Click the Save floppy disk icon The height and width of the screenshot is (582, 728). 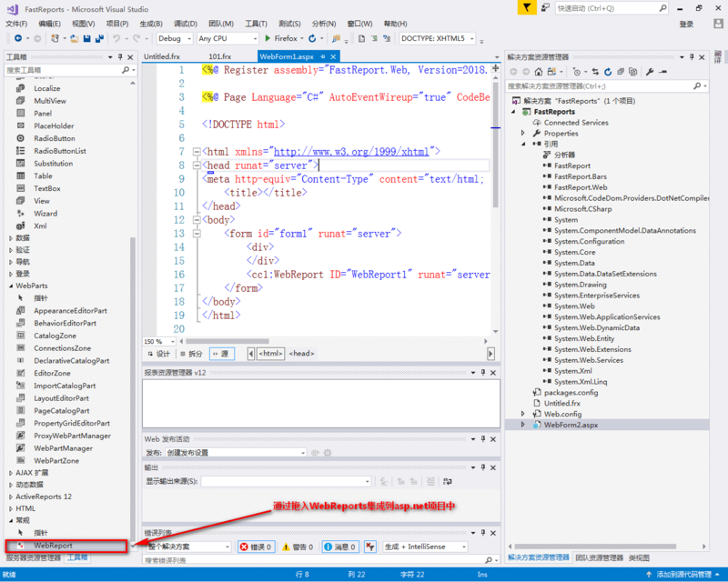[x=86, y=38]
